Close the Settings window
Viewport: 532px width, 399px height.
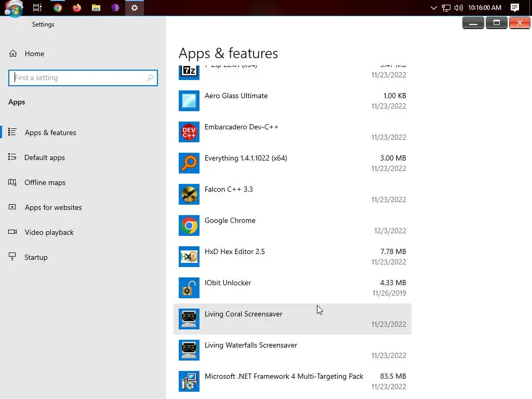[520, 23]
